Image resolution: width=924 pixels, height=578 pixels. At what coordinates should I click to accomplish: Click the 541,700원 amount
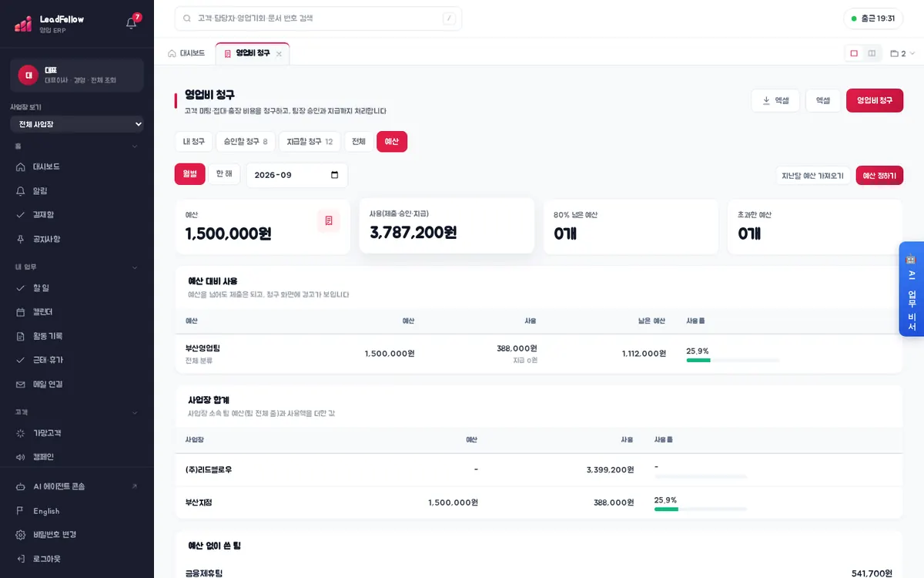point(872,573)
